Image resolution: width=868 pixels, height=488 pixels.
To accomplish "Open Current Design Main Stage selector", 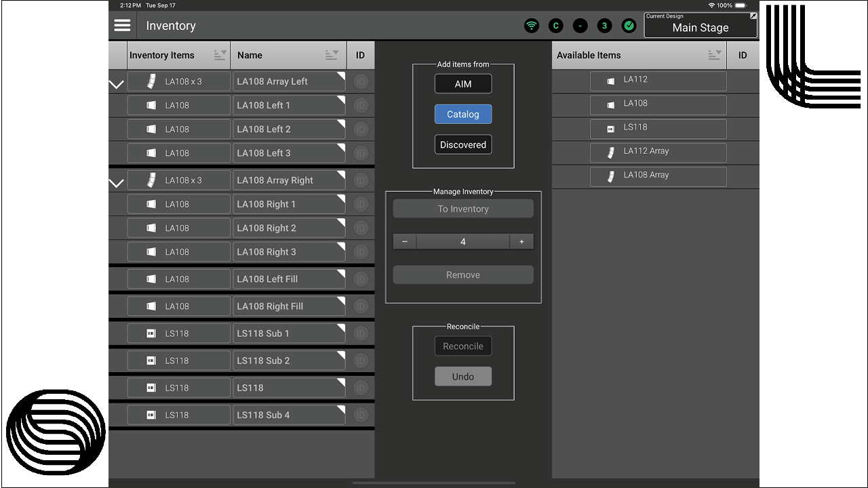I will click(701, 25).
